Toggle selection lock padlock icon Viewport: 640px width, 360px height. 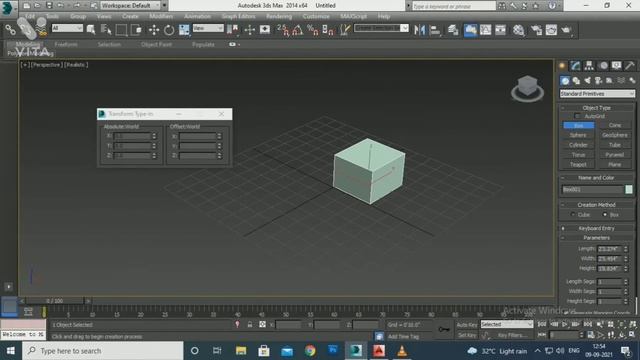click(x=250, y=324)
